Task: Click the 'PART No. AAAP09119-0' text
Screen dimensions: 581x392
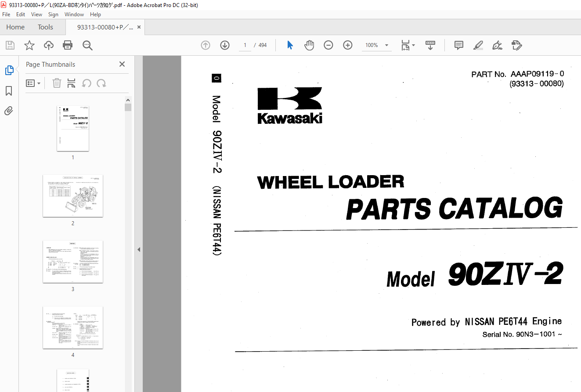Action: pos(518,74)
